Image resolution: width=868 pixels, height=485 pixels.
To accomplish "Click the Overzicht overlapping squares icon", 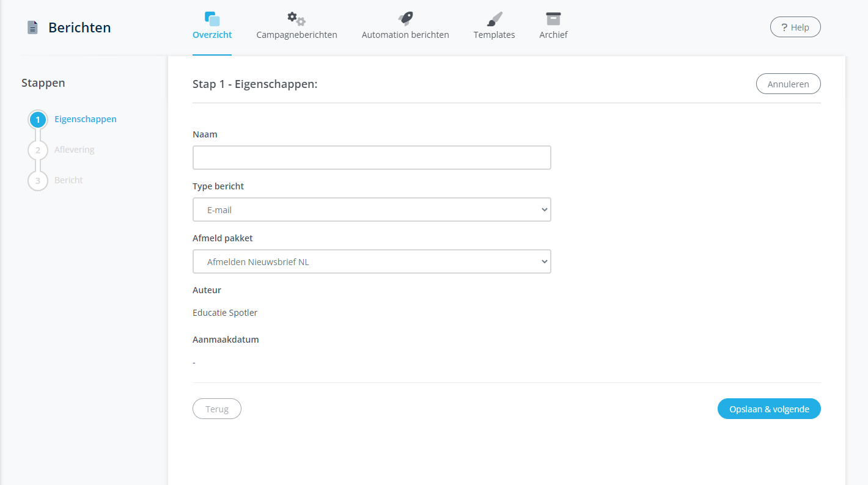I will [212, 19].
